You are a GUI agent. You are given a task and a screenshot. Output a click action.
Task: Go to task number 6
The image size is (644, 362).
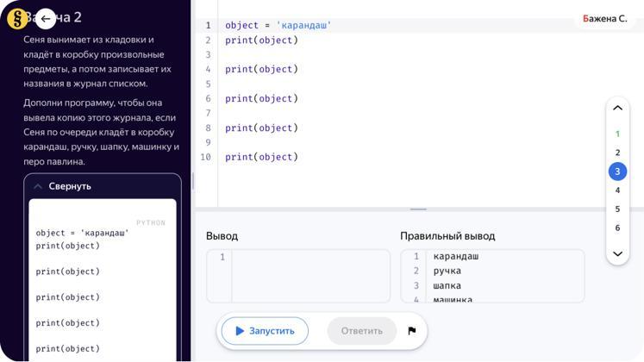(617, 228)
